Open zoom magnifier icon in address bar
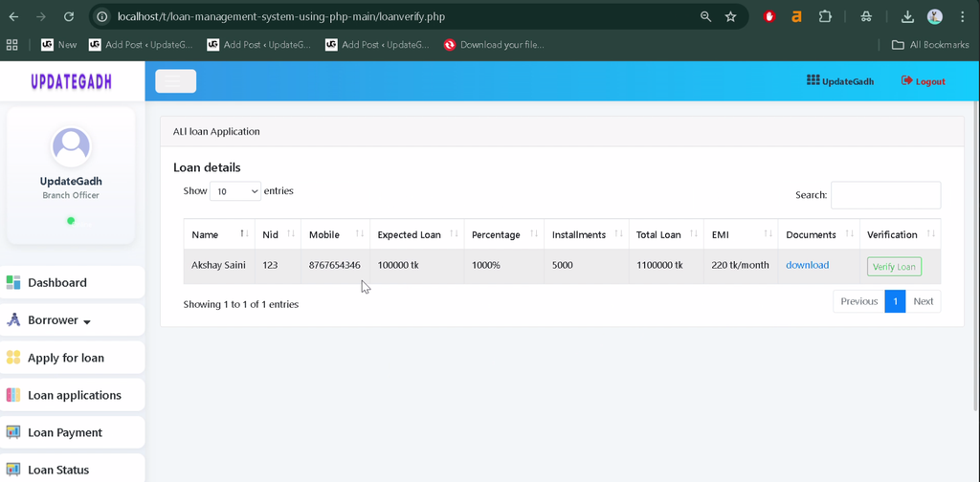Image resolution: width=980 pixels, height=482 pixels. pyautogui.click(x=705, y=17)
